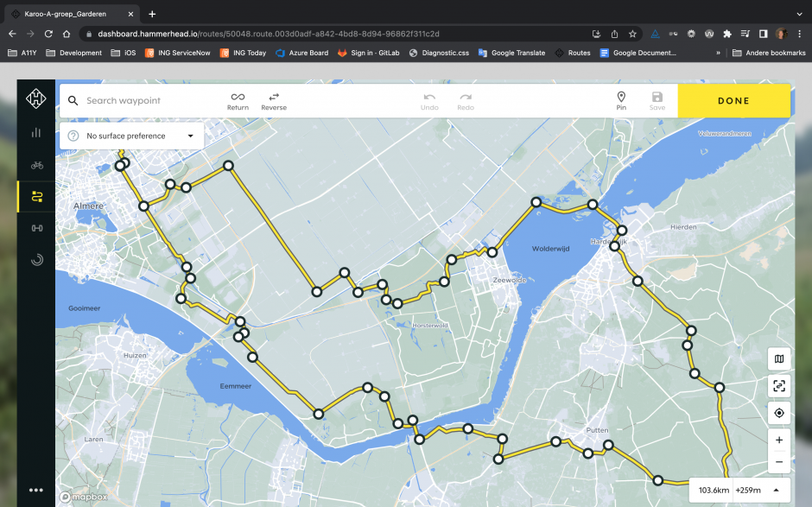Screen dimensions: 812x507
Task: Fit the route to screen
Action: pos(779,386)
